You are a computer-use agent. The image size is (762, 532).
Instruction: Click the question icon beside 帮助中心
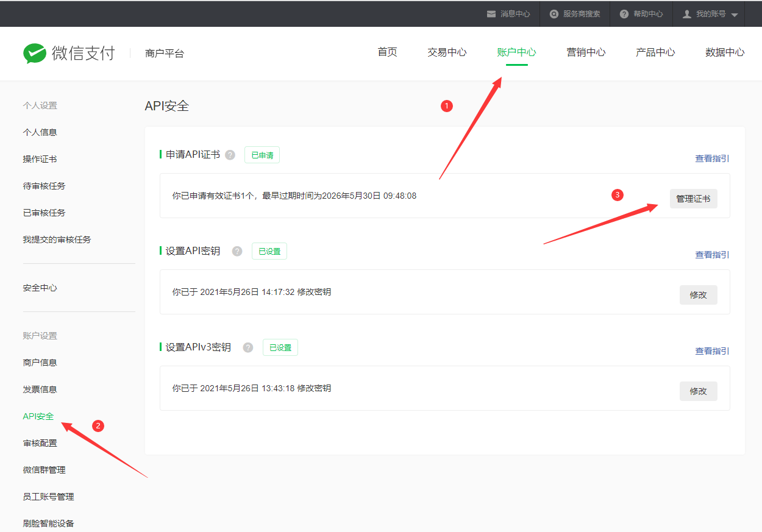pyautogui.click(x=624, y=14)
